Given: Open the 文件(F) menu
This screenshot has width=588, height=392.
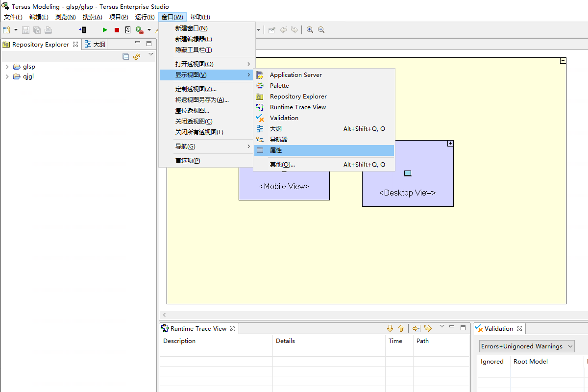Looking at the screenshot, I should tap(13, 17).
